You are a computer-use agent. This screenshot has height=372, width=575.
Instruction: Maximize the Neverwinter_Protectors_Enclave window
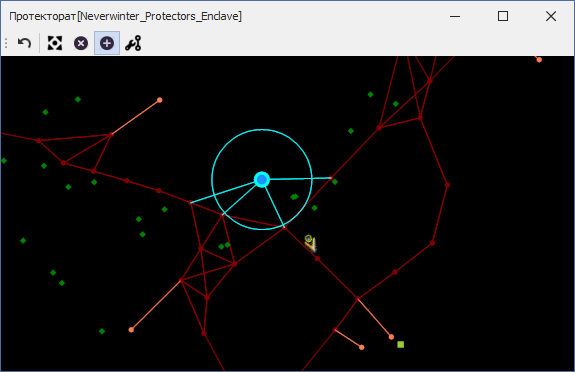pyautogui.click(x=503, y=16)
